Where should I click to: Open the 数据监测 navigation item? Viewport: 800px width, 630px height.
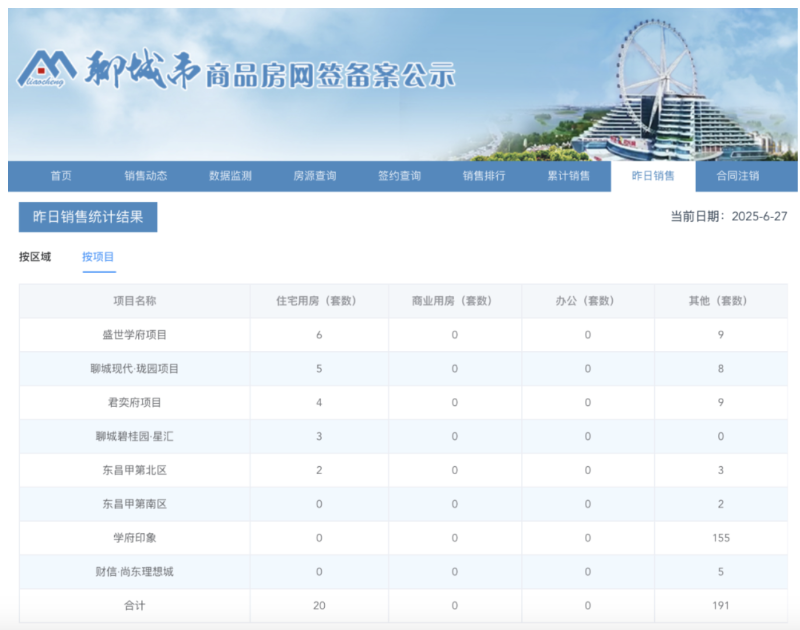click(x=228, y=175)
